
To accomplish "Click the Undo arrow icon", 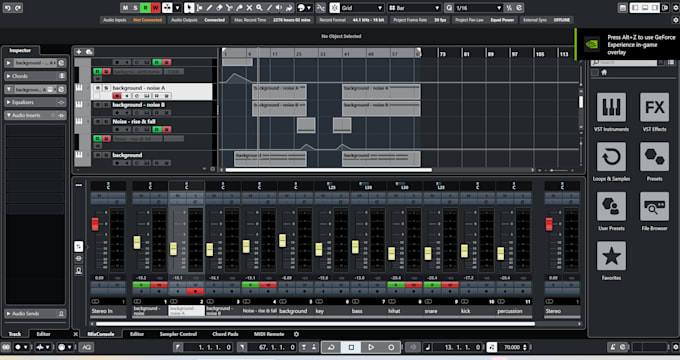I will pos(7,8).
